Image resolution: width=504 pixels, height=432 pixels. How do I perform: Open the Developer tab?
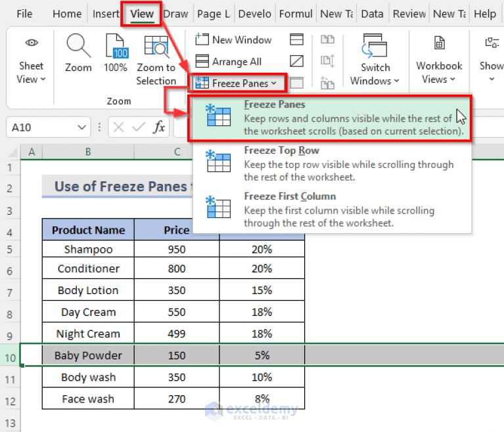pyautogui.click(x=254, y=14)
